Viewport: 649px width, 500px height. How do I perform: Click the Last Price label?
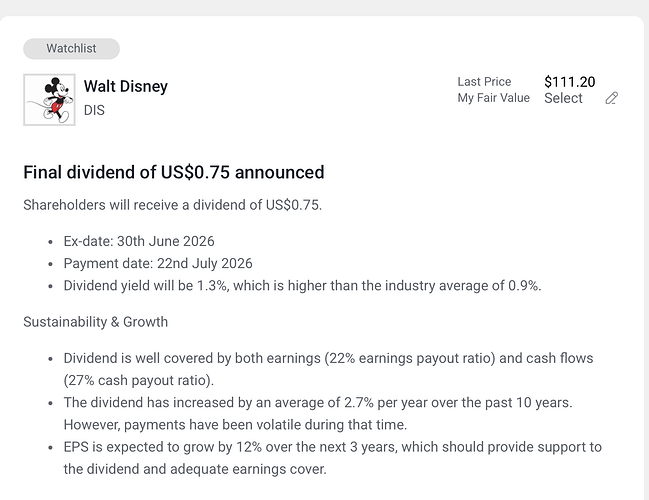click(x=484, y=82)
